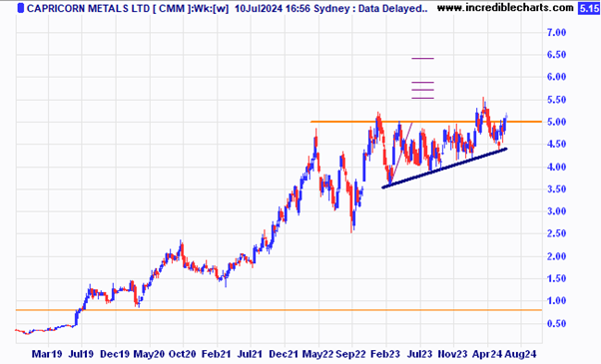Click the Nov23 date axis label
Image resolution: width=601 pixels, height=364 pixels.
tap(452, 354)
